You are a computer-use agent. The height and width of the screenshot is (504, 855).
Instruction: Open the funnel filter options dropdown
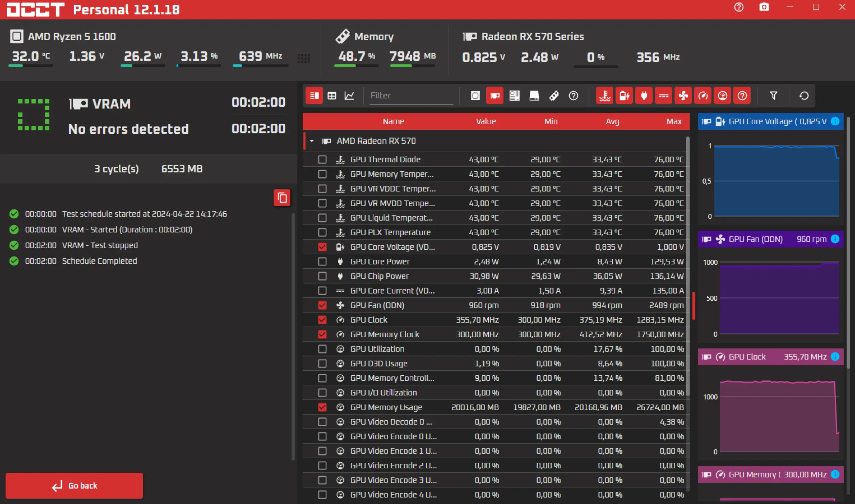point(773,96)
